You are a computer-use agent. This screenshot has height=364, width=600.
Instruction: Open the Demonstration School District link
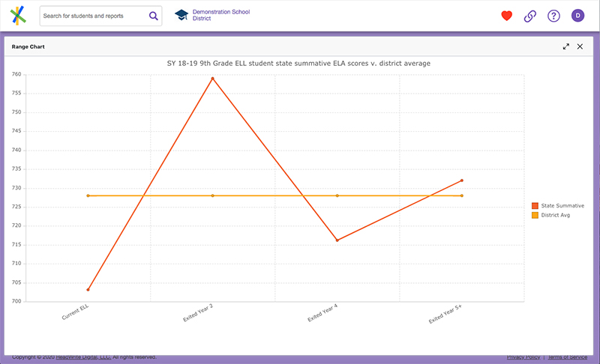(x=221, y=15)
